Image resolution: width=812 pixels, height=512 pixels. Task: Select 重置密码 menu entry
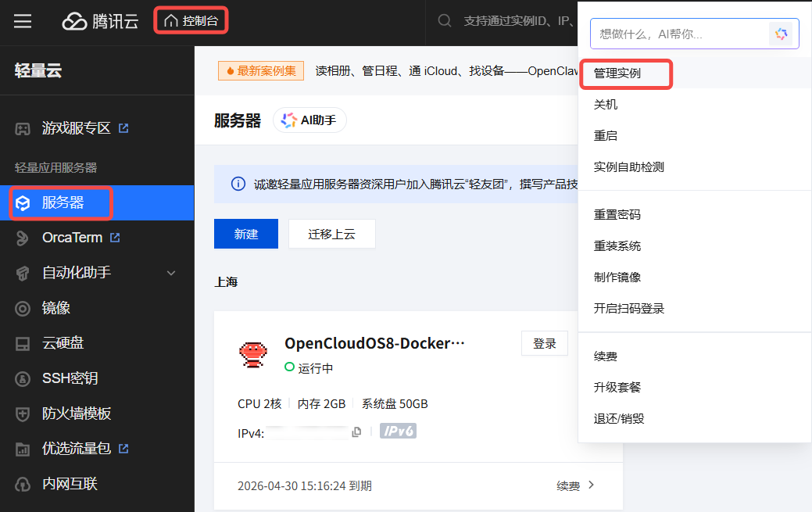pyautogui.click(x=617, y=215)
